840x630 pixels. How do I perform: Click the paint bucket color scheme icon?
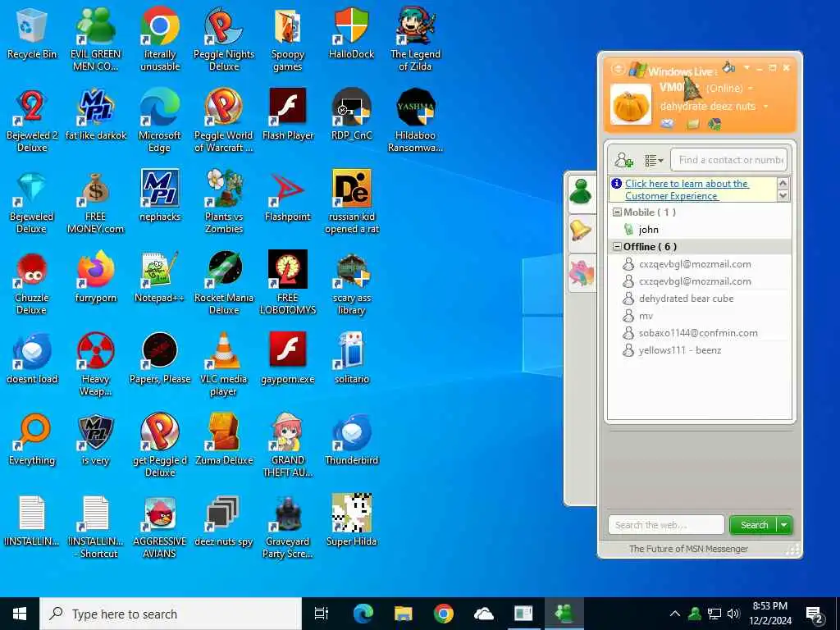click(x=728, y=67)
